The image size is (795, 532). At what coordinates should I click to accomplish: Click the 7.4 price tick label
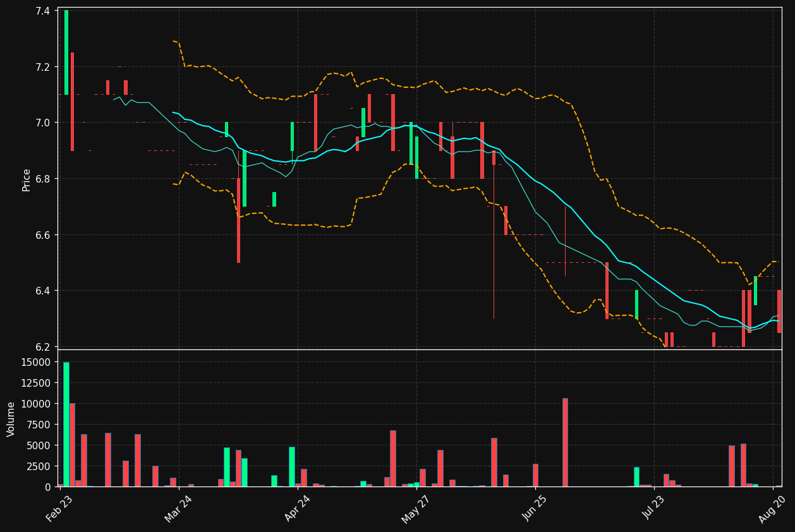tap(44, 11)
